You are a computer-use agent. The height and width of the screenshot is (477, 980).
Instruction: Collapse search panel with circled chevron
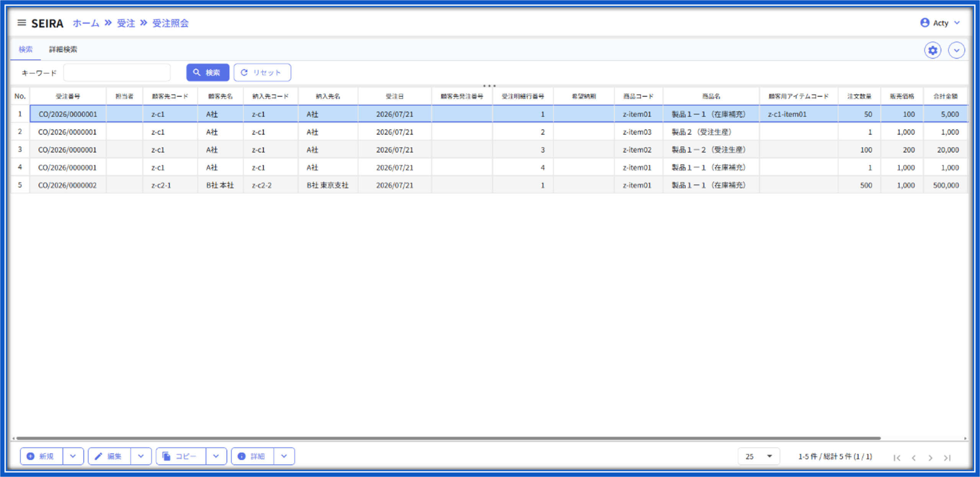956,50
